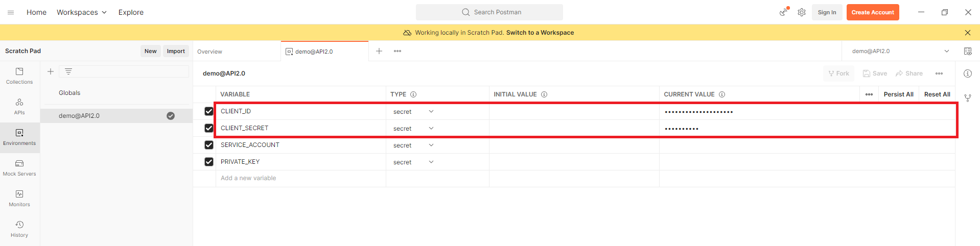This screenshot has height=246, width=980.
Task: Click the CLIENT_ID variable name
Action: (x=236, y=111)
